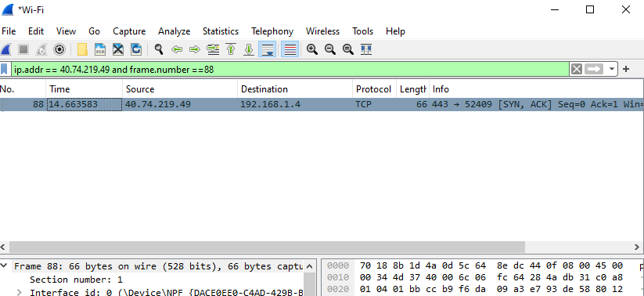Toggle packet colorization rules
The width and height of the screenshot is (644, 296).
click(x=290, y=50)
